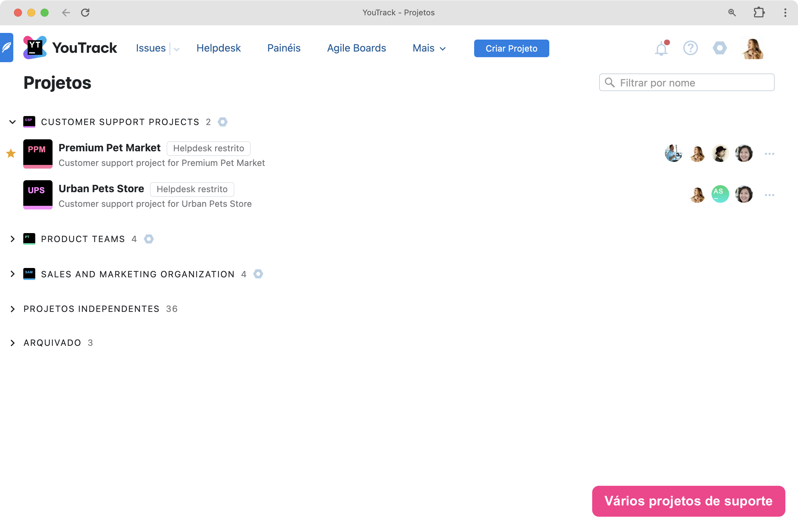The image size is (798, 532).
Task: Open the notifications bell
Action: tap(661, 49)
